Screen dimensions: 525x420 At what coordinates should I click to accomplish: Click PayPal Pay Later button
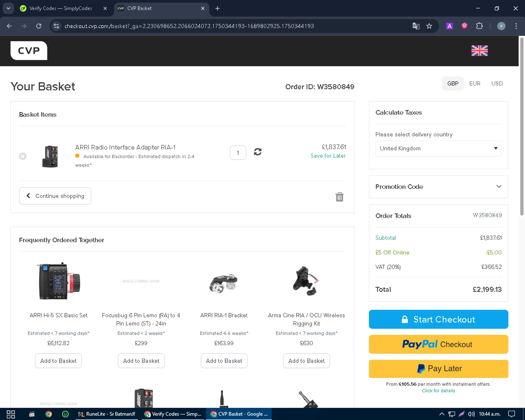(x=438, y=369)
